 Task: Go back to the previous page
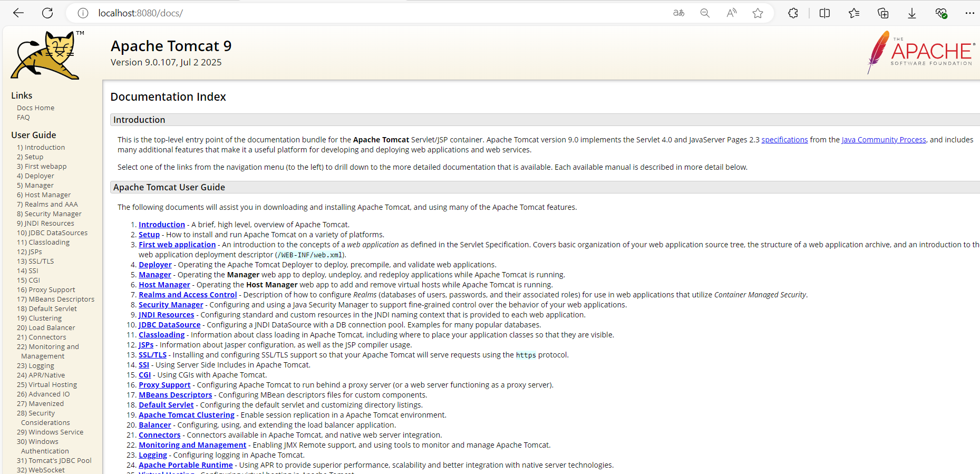tap(18, 13)
